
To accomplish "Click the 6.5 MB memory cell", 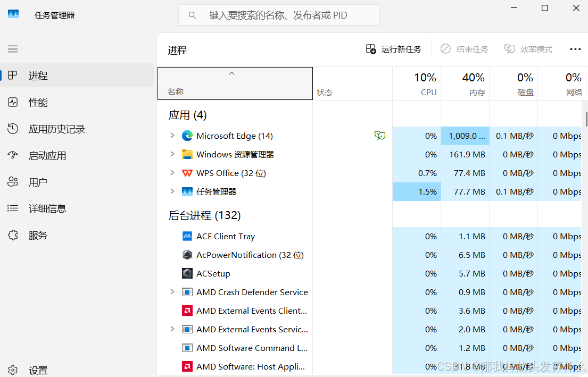I will pos(466,255).
